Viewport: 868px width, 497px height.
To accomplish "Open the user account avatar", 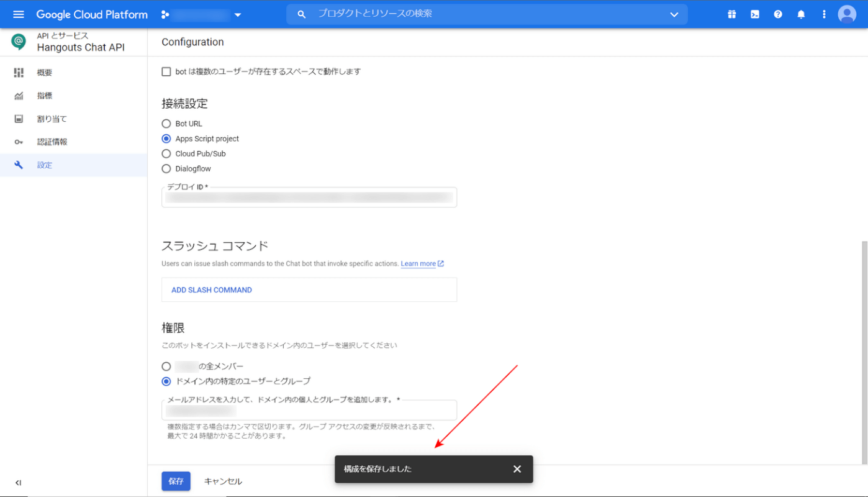I will (x=847, y=14).
